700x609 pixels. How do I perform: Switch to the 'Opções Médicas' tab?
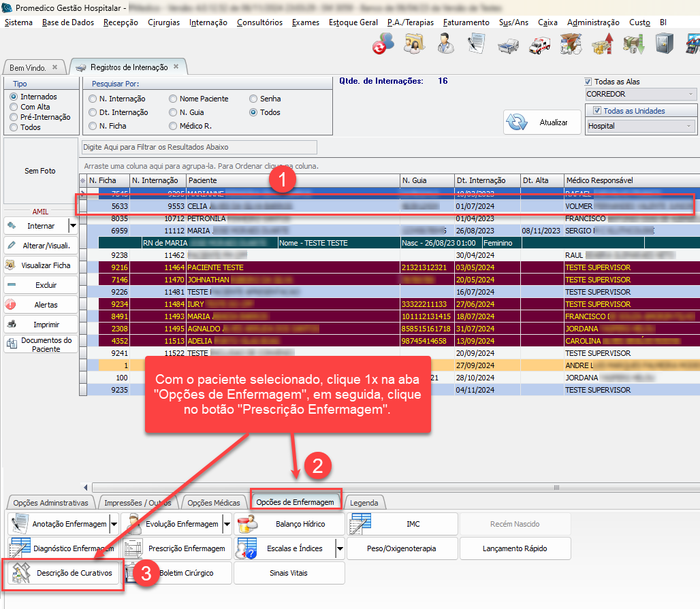tap(213, 503)
